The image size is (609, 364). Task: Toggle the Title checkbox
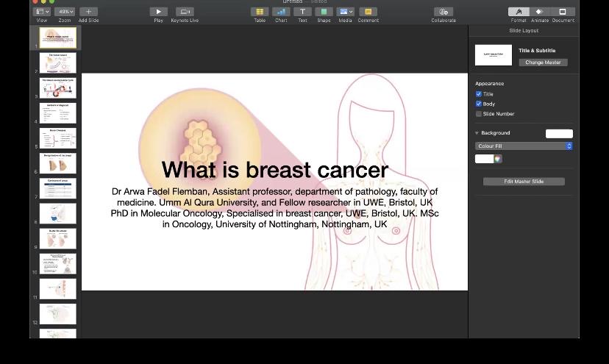coord(479,94)
